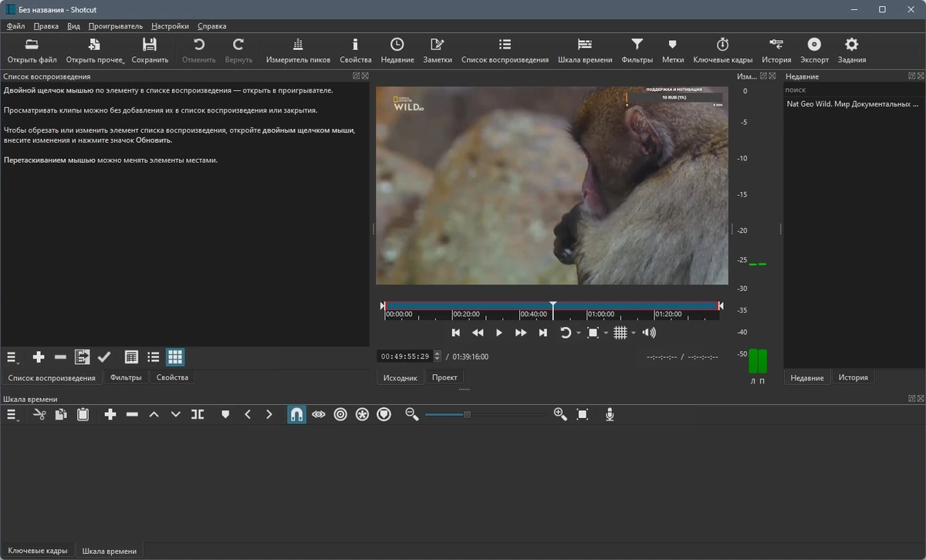Image resolution: width=926 pixels, height=560 pixels.
Task: Click the Сохранить save button
Action: [x=150, y=50]
